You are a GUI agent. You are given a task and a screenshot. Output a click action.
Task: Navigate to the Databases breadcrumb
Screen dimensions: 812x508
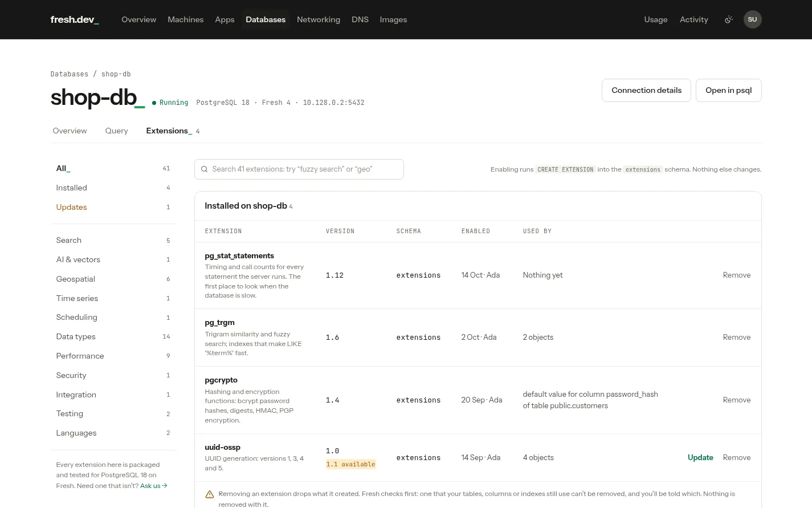[x=70, y=74]
